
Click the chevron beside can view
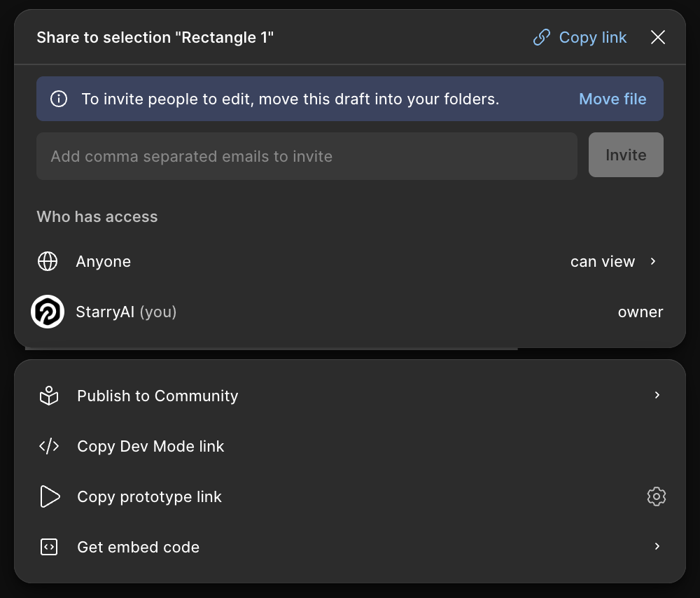click(x=652, y=261)
